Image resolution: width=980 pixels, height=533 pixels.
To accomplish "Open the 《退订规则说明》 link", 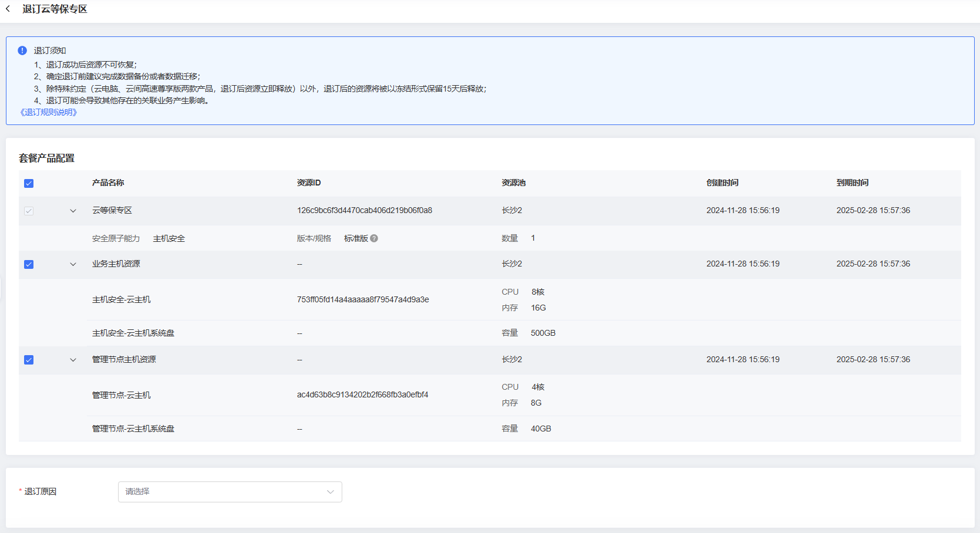I will [48, 112].
